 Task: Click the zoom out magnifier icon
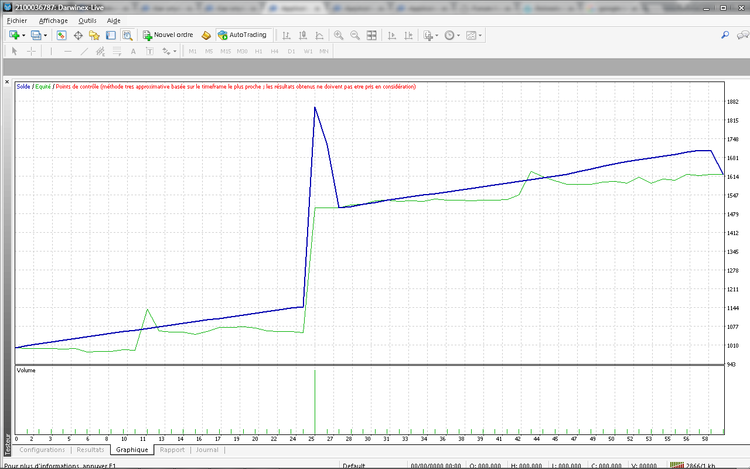coord(355,35)
